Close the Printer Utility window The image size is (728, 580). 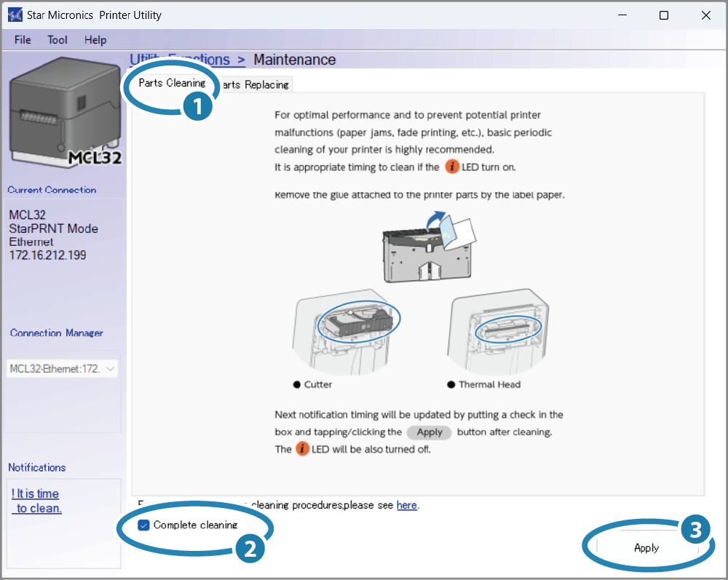(x=705, y=15)
